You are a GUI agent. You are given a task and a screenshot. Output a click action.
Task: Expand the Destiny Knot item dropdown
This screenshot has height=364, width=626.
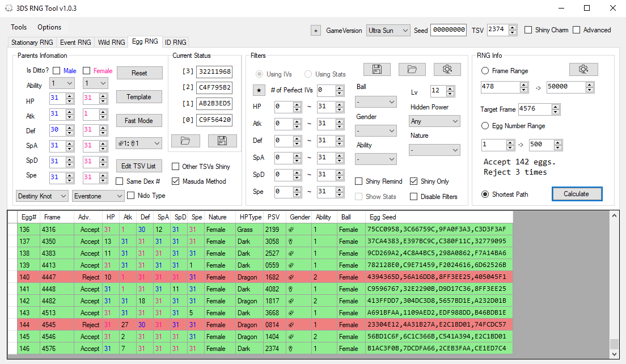pyautogui.click(x=41, y=196)
